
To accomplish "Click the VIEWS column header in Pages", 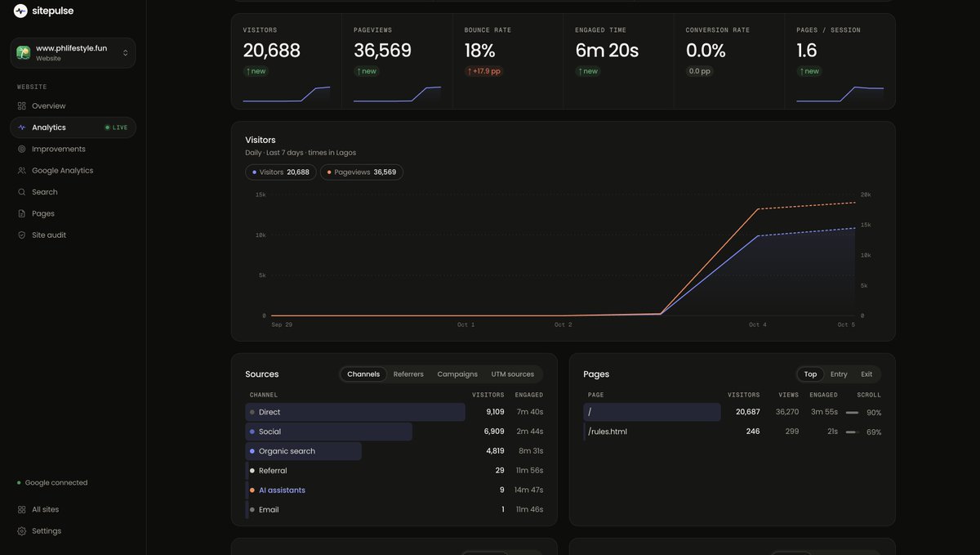I will (789, 395).
